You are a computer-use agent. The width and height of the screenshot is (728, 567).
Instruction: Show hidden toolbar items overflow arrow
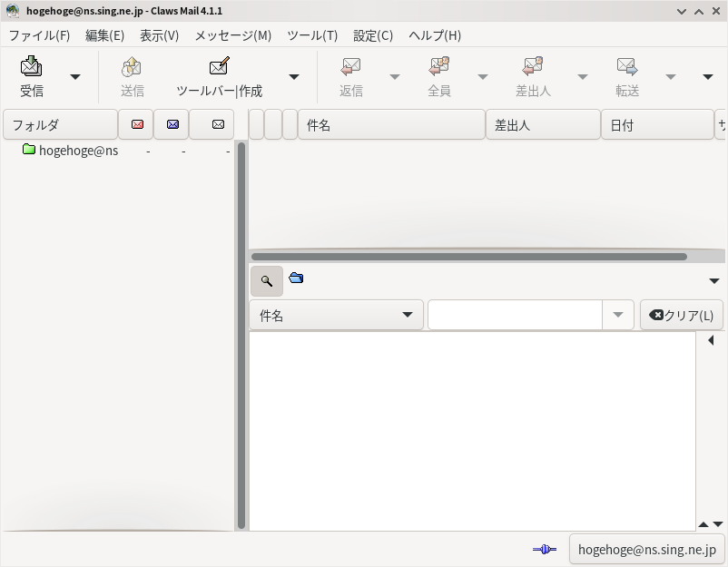click(x=707, y=76)
